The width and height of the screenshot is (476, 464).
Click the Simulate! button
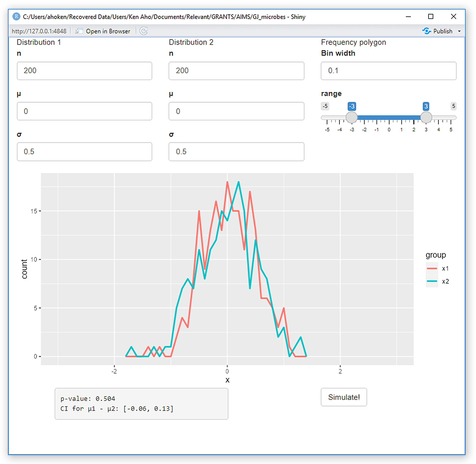click(344, 397)
